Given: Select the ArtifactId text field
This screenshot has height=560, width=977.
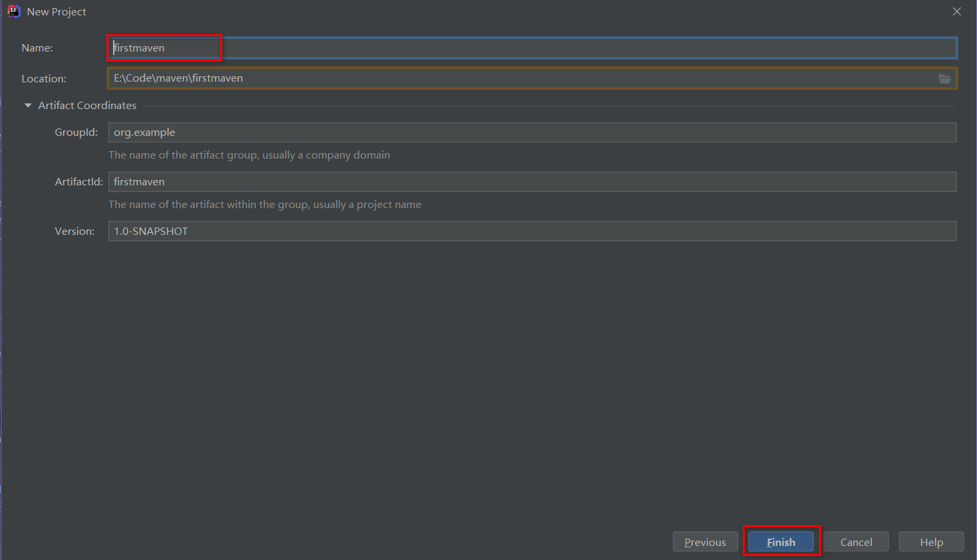Looking at the screenshot, I should (x=533, y=182).
